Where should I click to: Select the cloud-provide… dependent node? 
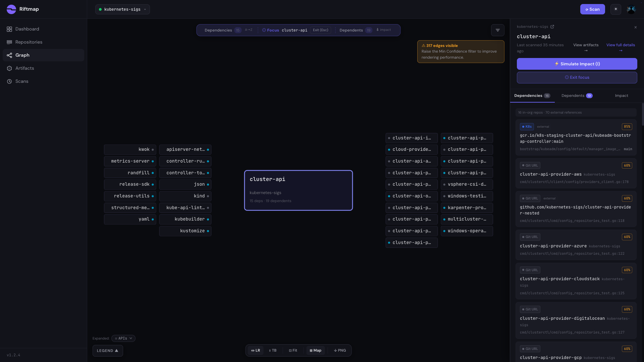click(x=412, y=149)
